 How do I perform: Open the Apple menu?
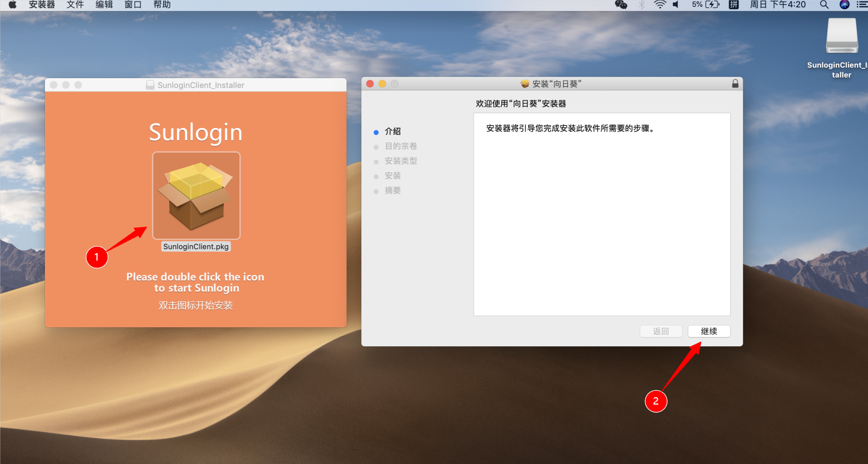click(x=13, y=4)
